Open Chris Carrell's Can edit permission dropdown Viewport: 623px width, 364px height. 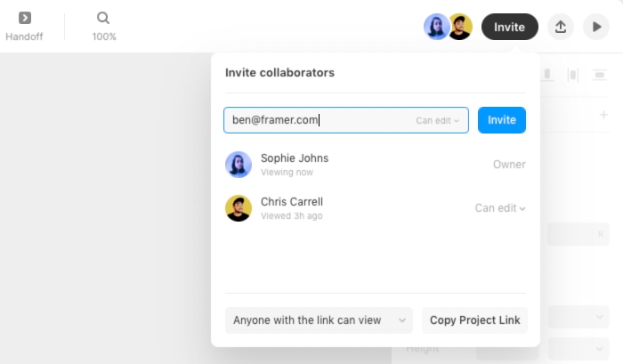click(x=499, y=208)
